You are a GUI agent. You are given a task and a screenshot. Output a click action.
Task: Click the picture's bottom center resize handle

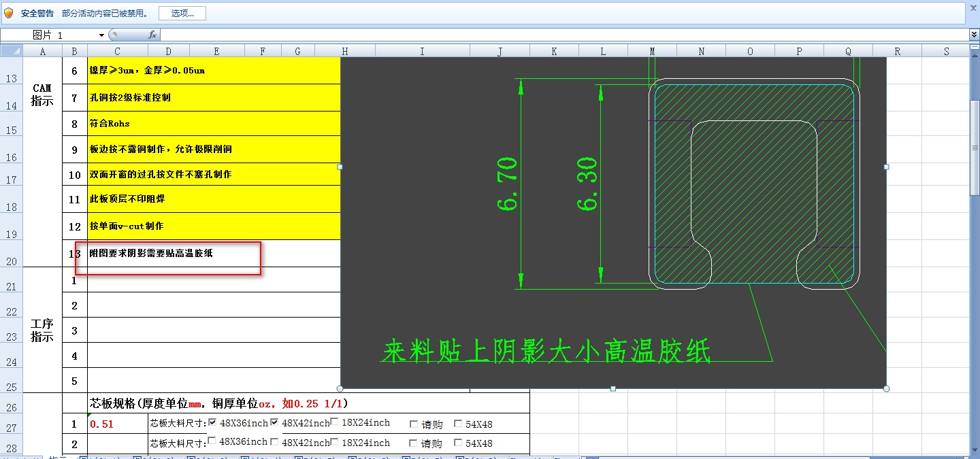(x=613, y=389)
